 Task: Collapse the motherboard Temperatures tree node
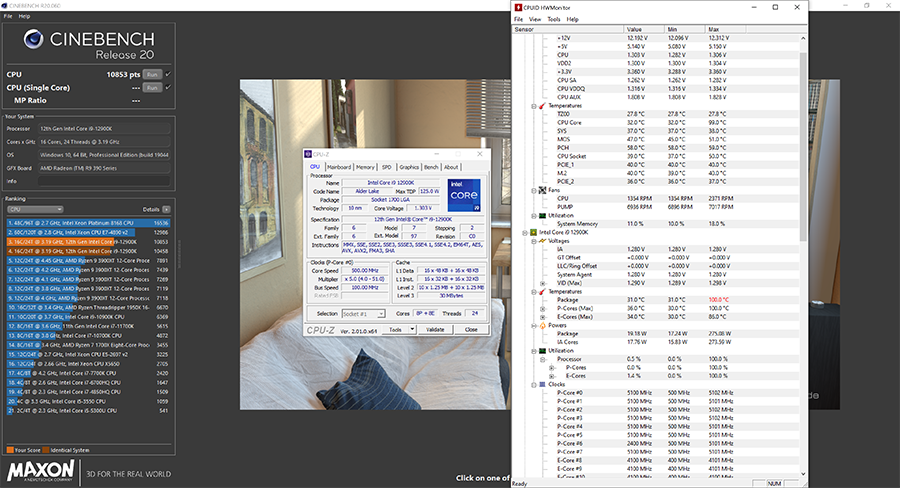[x=534, y=106]
